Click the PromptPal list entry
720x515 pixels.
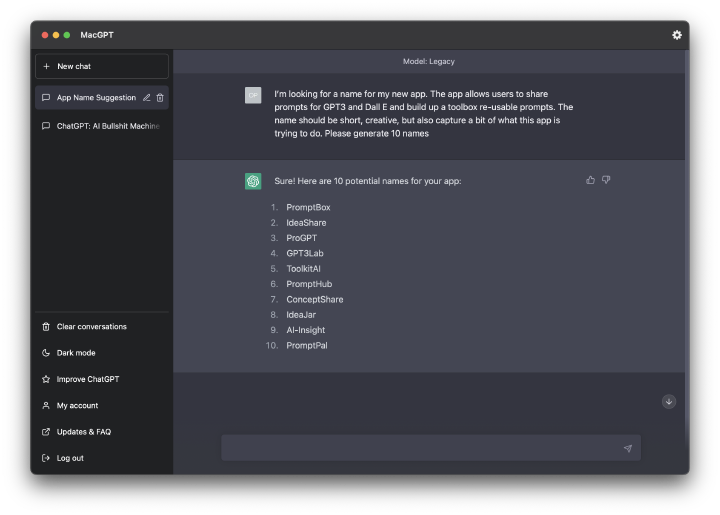click(307, 346)
